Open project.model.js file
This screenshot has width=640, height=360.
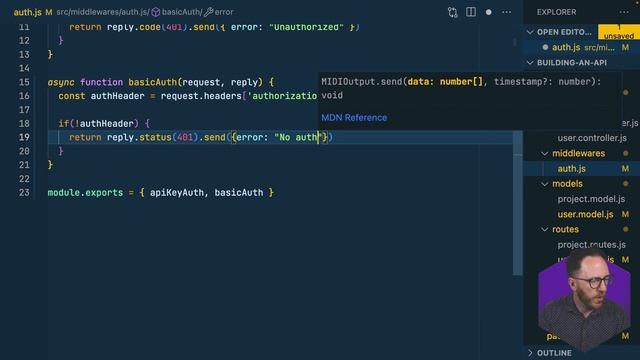click(591, 199)
